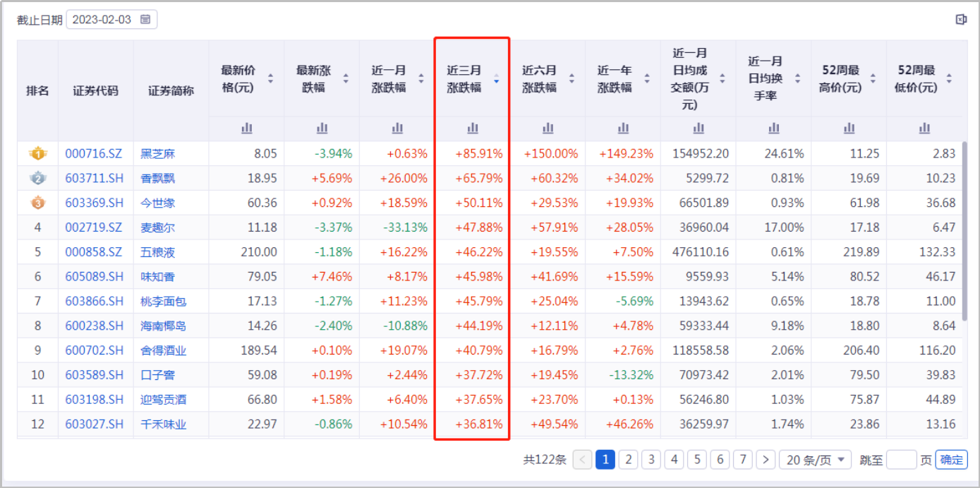The image size is (980, 488).
Task: Sort by 最新涨跌幅 column
Action: [346, 78]
